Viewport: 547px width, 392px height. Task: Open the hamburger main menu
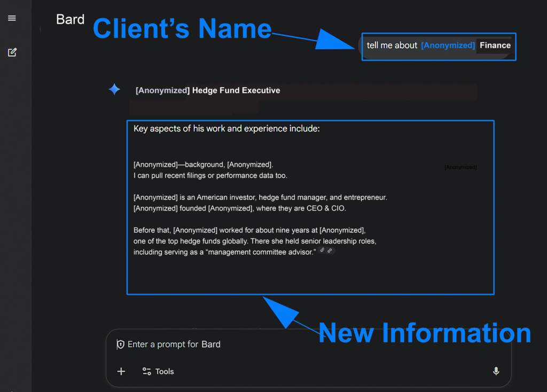pyautogui.click(x=12, y=18)
